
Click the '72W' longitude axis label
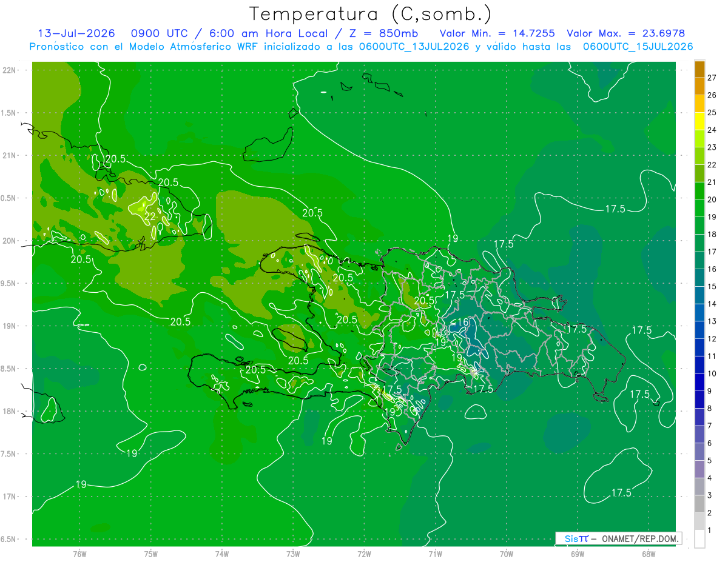tap(364, 554)
